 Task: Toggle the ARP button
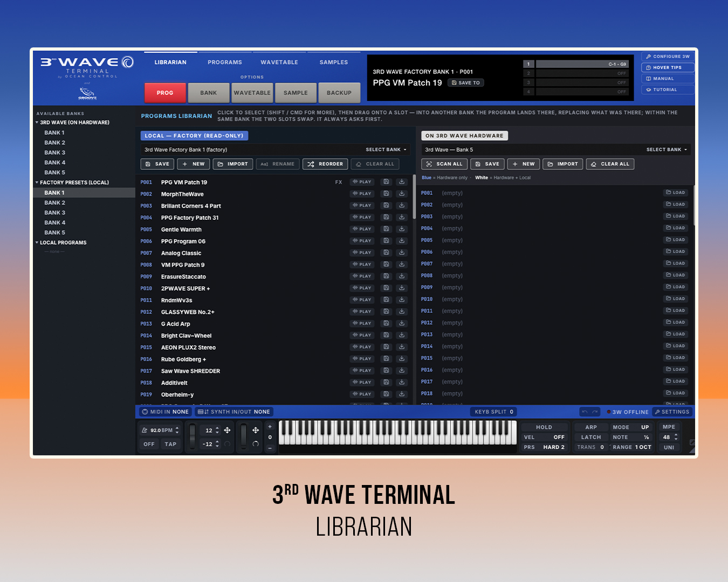[591, 427]
